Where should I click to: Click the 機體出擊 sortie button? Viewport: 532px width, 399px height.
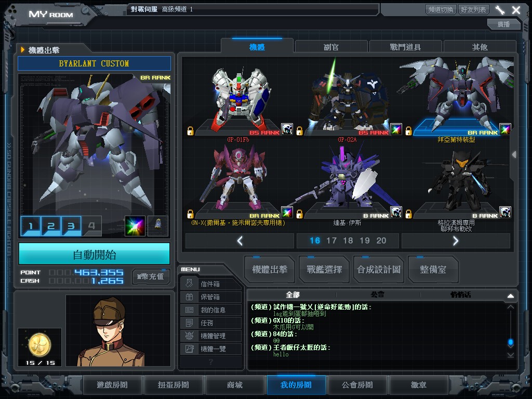click(270, 270)
